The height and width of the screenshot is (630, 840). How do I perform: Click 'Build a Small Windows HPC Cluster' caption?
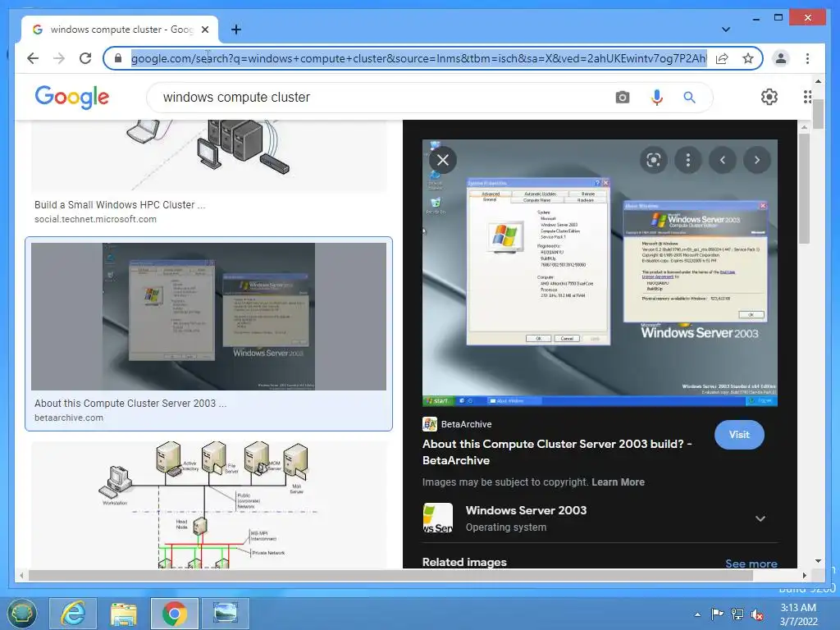(x=120, y=204)
